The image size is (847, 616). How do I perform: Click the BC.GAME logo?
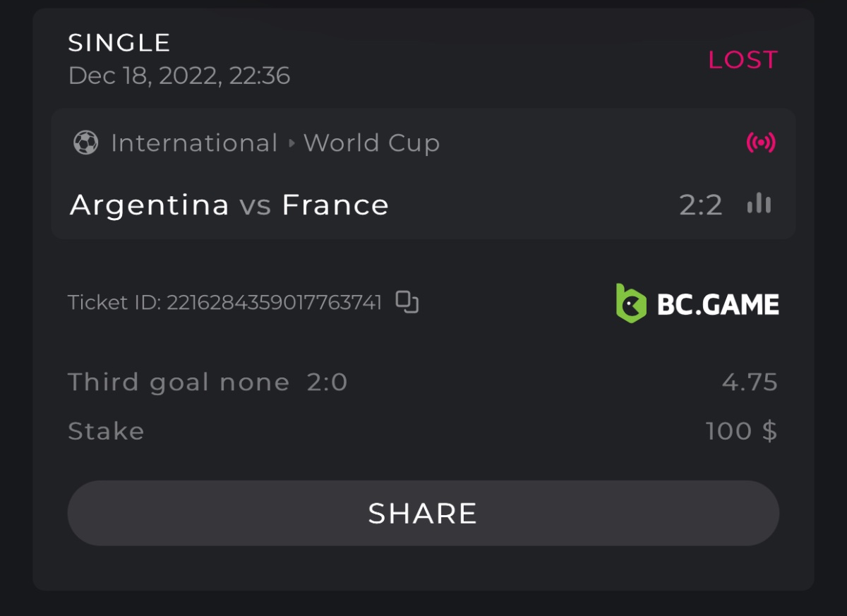[697, 303]
